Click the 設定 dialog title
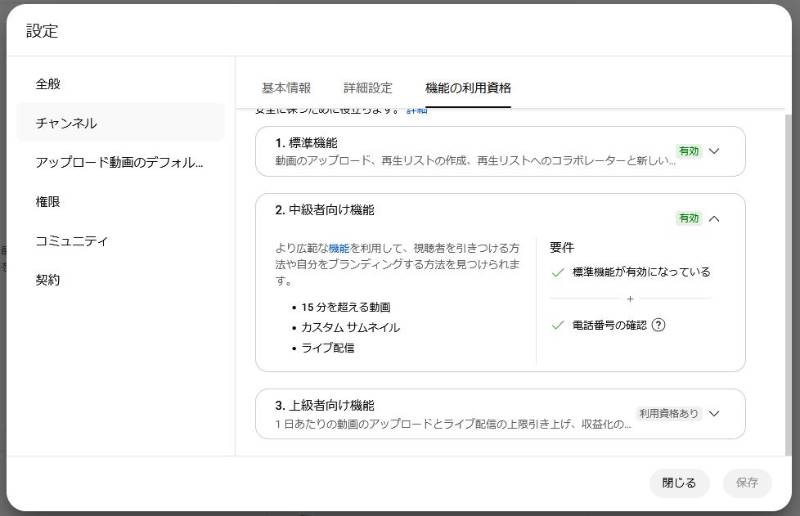The height and width of the screenshot is (516, 800). (x=42, y=31)
